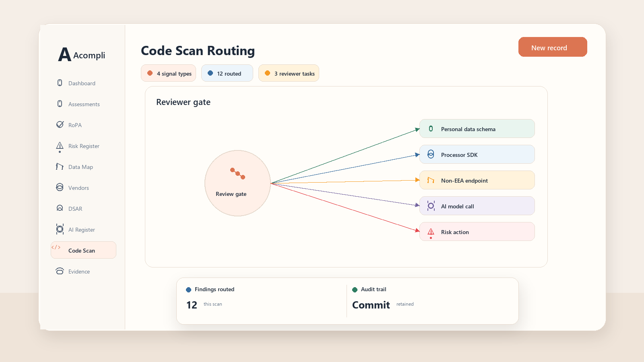This screenshot has width=644, height=362.
Task: Click the Review gate circle node
Action: point(237,183)
